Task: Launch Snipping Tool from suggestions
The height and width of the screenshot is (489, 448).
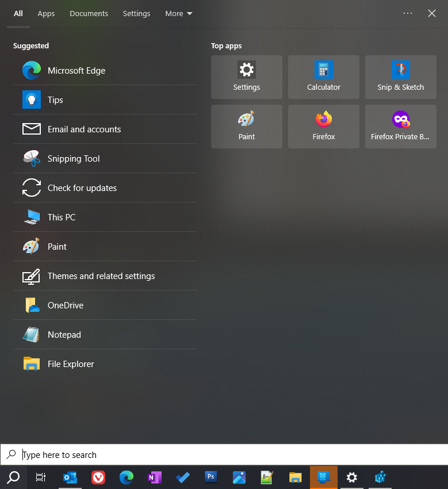Action: tap(73, 159)
